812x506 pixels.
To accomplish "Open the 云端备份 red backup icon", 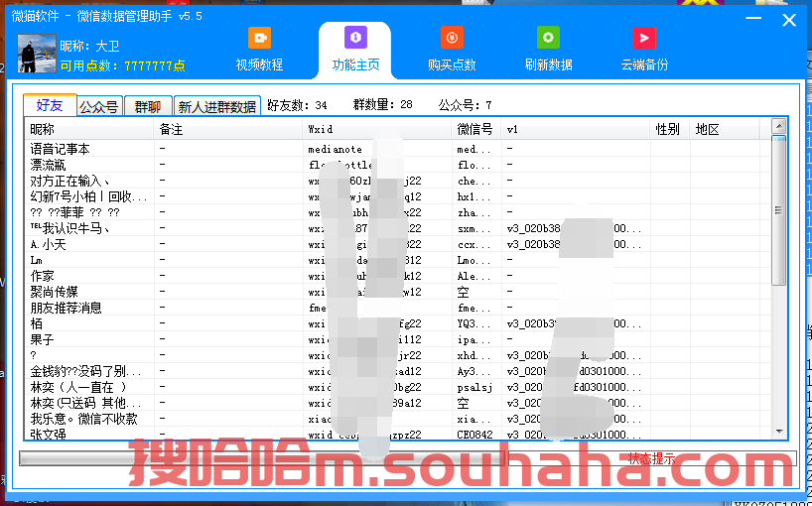I will [x=644, y=39].
